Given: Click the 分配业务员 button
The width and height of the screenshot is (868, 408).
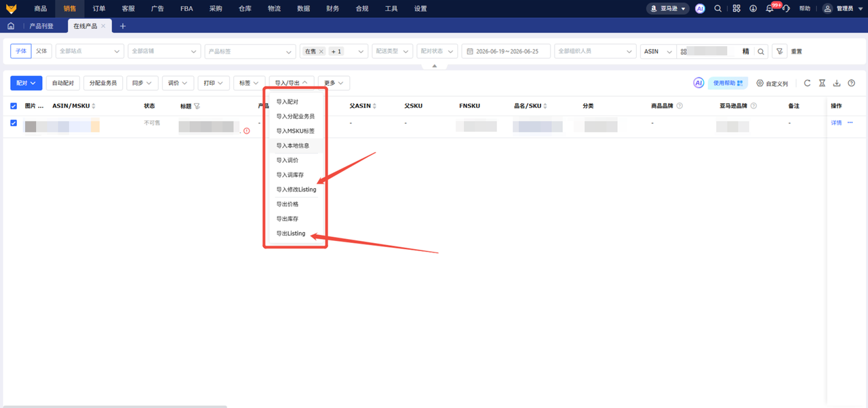Looking at the screenshot, I should click(x=103, y=83).
